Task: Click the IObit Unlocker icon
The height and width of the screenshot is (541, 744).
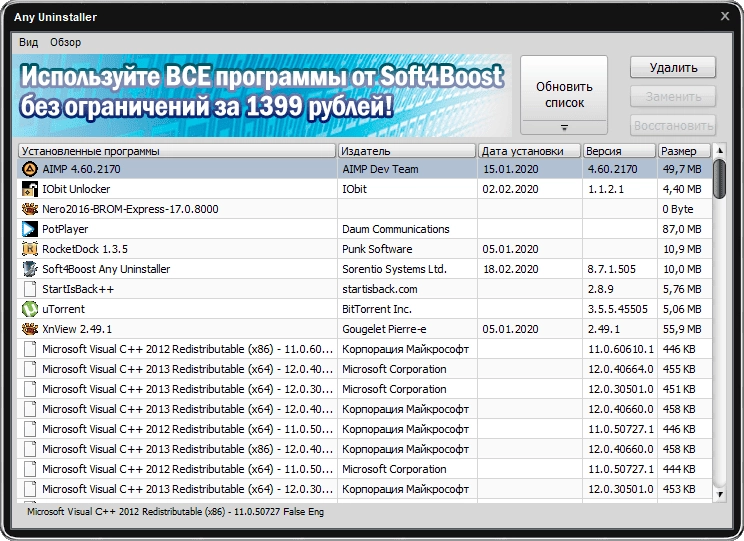Action: pyautogui.click(x=30, y=189)
